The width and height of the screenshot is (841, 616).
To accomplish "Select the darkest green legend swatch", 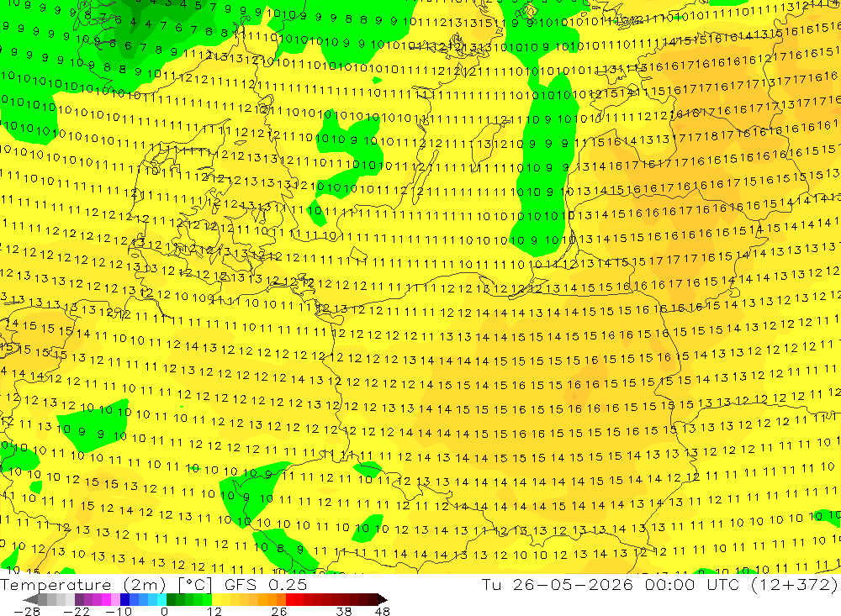I will (171, 599).
